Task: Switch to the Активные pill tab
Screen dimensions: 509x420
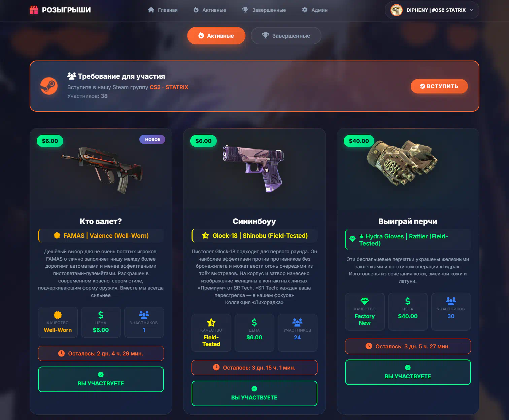Action: [216, 36]
